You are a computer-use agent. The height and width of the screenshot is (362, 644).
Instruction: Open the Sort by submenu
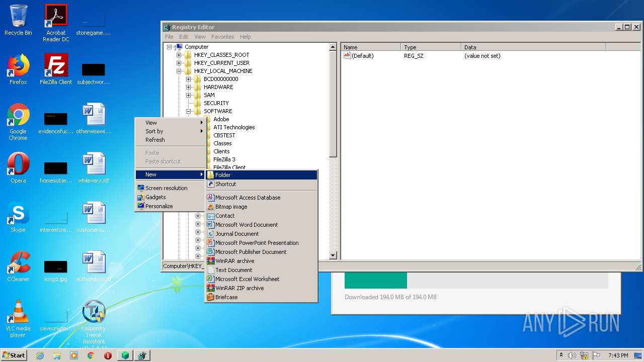tap(171, 131)
